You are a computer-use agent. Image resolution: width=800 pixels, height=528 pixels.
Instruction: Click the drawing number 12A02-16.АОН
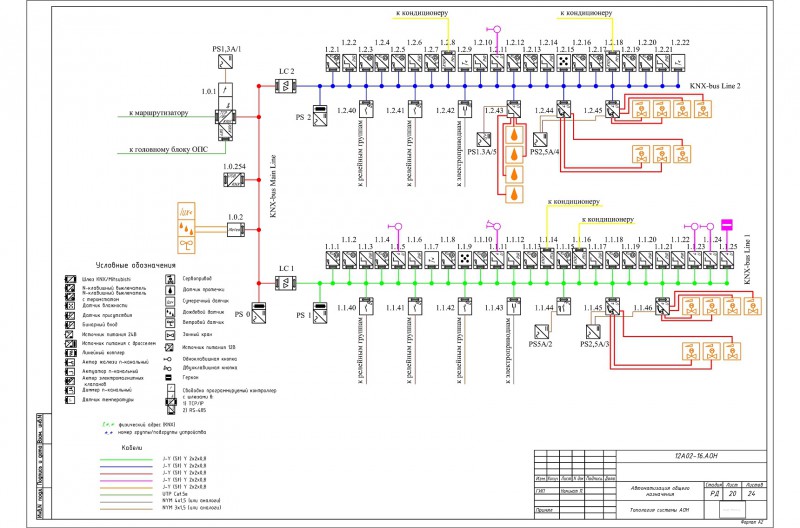pos(692,456)
